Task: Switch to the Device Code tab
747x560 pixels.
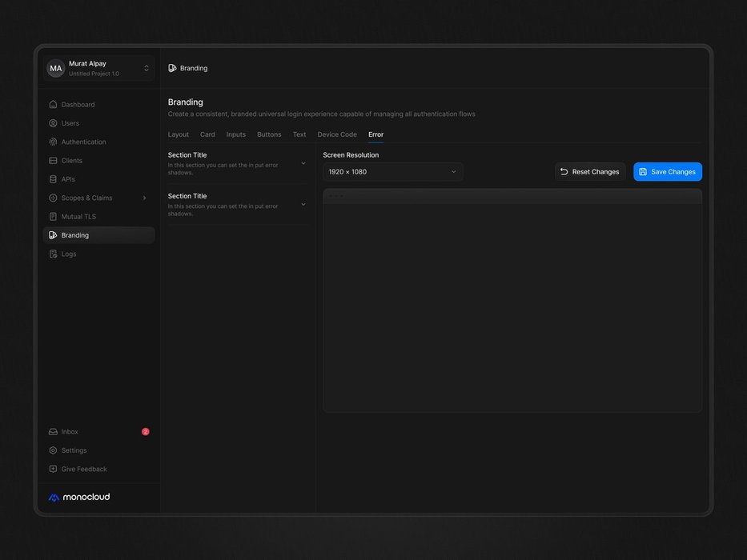Action: tap(337, 134)
